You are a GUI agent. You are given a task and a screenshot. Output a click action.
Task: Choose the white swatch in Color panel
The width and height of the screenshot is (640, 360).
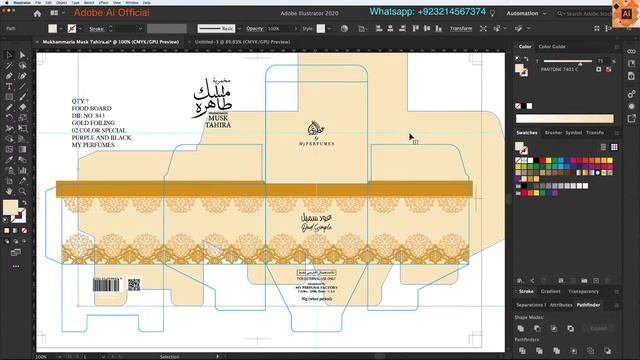point(529,106)
